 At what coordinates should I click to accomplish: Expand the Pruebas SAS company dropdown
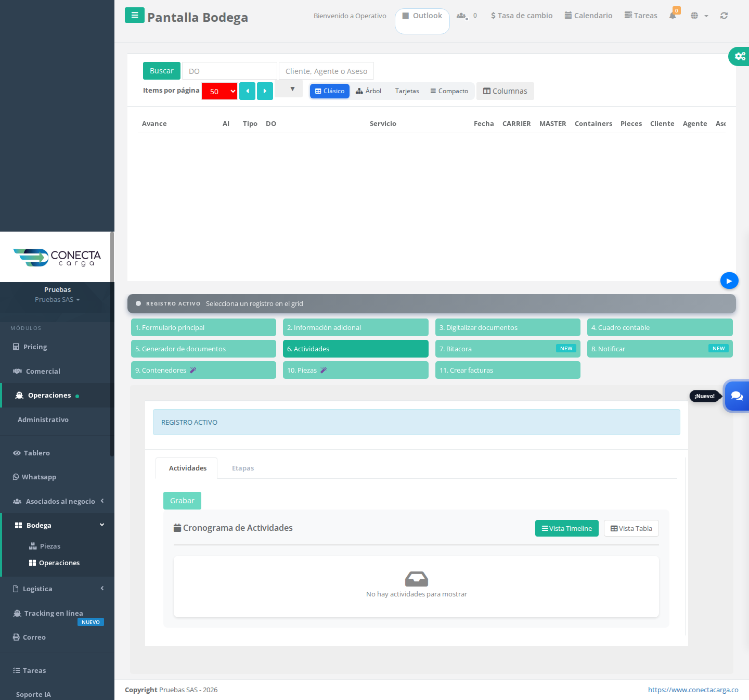point(57,300)
